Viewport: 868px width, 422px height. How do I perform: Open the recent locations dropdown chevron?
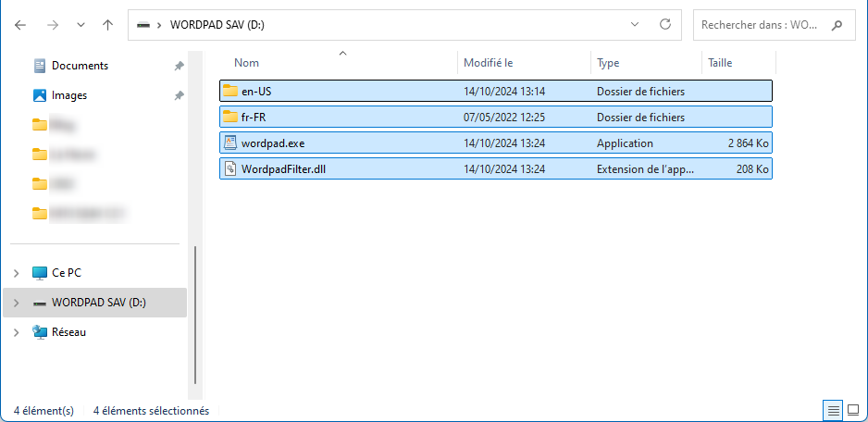coord(81,25)
